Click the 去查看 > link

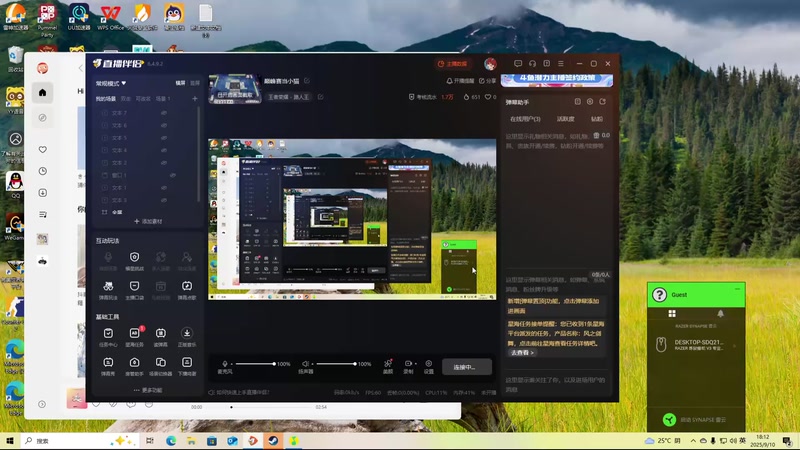pyautogui.click(x=522, y=353)
